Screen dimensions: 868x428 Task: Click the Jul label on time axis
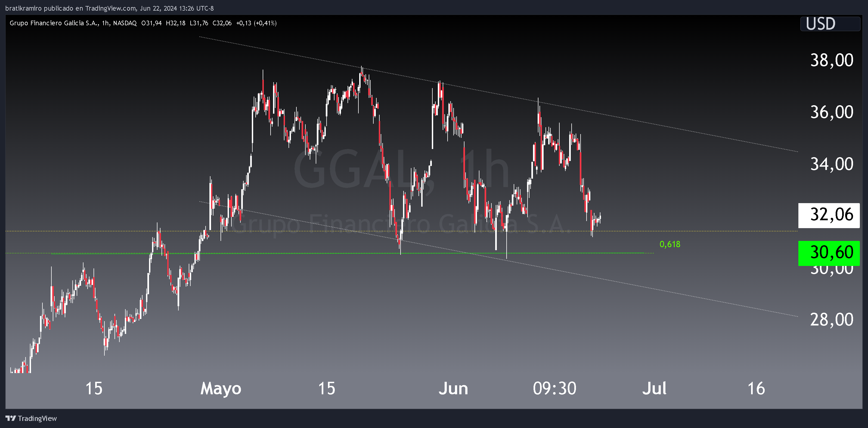654,389
